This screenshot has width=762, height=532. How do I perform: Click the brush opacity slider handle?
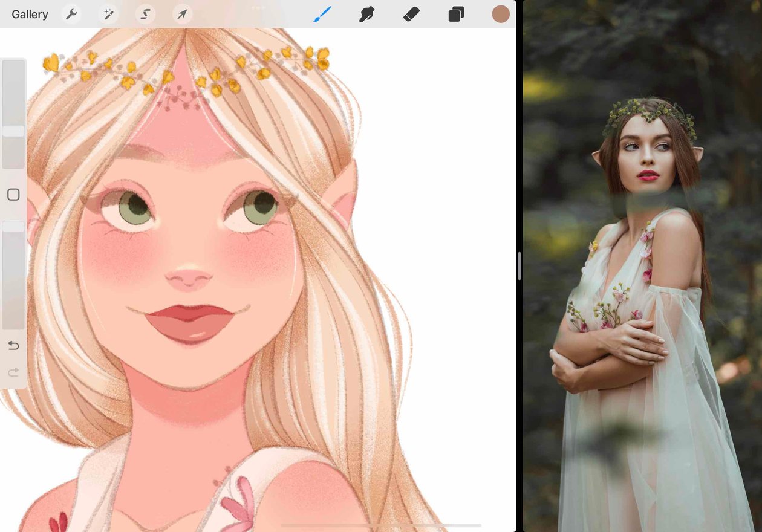point(13,227)
